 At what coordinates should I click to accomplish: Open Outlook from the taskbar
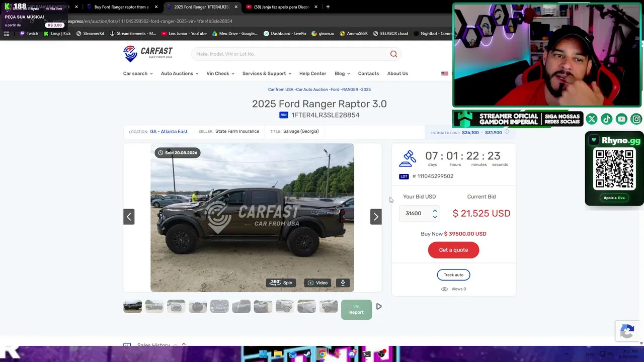[x=292, y=354]
